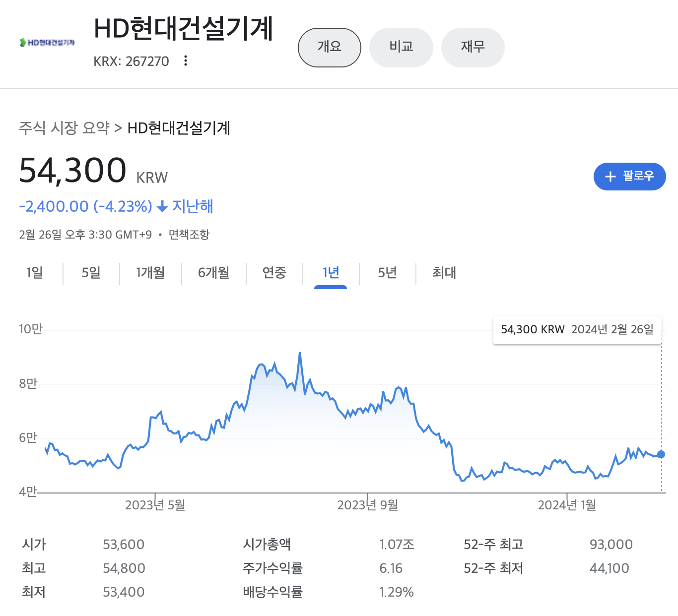
Task: Follow the stock with 팔로우 button
Action: click(x=629, y=177)
